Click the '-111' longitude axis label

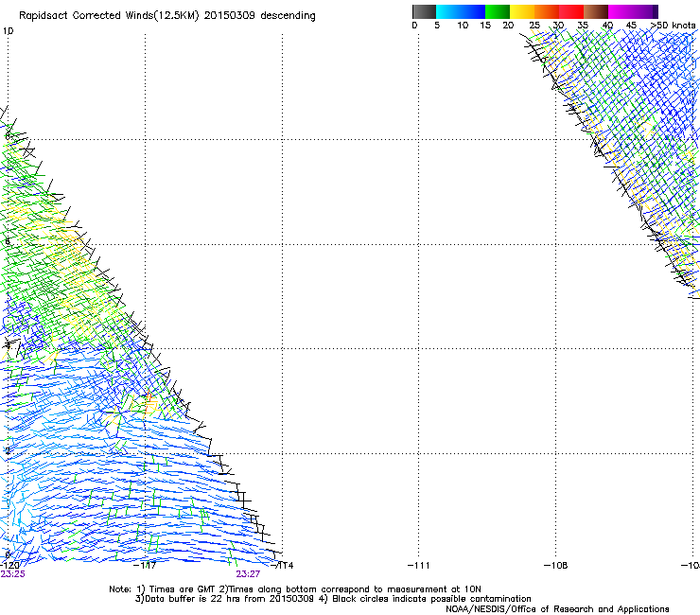pyautogui.click(x=419, y=566)
